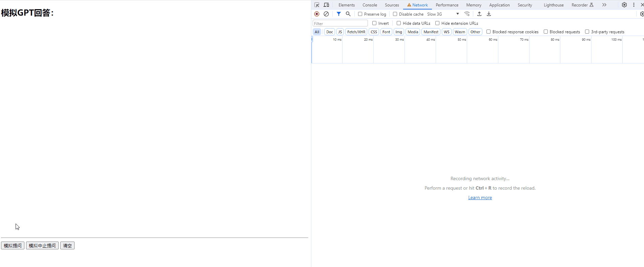The height and width of the screenshot is (267, 644).
Task: Check the Disable cache option
Action: click(x=395, y=14)
